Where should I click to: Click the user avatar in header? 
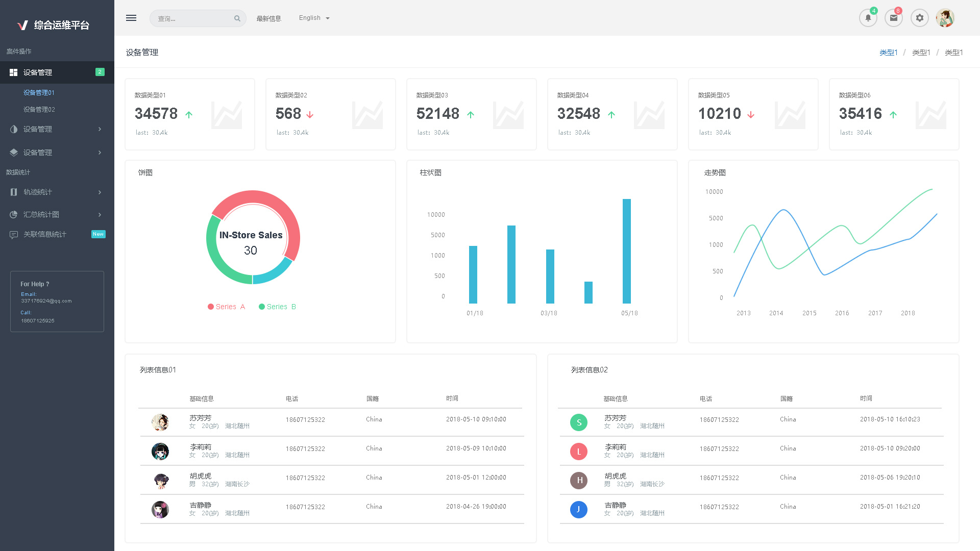click(x=945, y=18)
